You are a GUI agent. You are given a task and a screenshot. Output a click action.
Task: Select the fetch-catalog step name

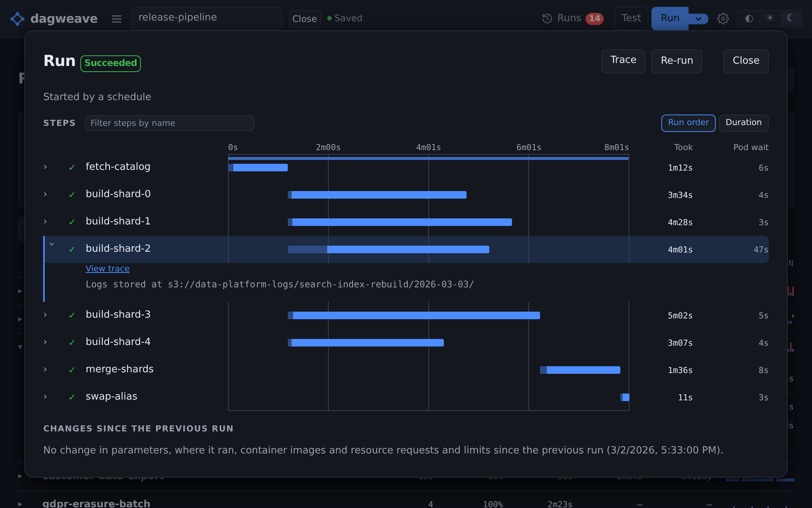point(118,166)
